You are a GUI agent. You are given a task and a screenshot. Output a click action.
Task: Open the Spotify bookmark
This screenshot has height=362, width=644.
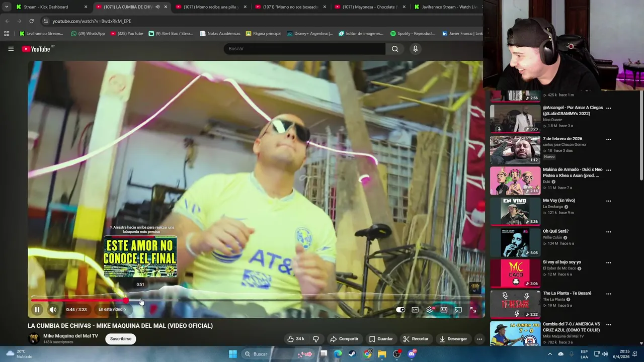(x=413, y=34)
